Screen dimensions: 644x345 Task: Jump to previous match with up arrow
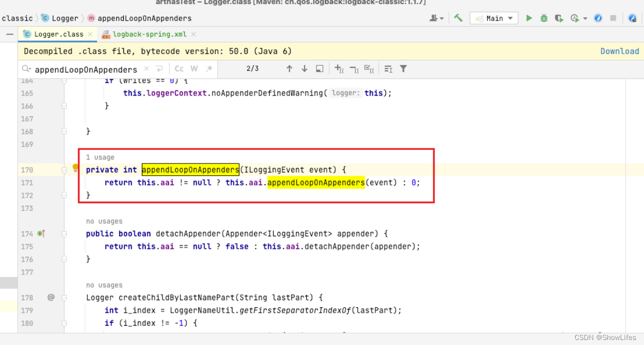[x=289, y=68]
